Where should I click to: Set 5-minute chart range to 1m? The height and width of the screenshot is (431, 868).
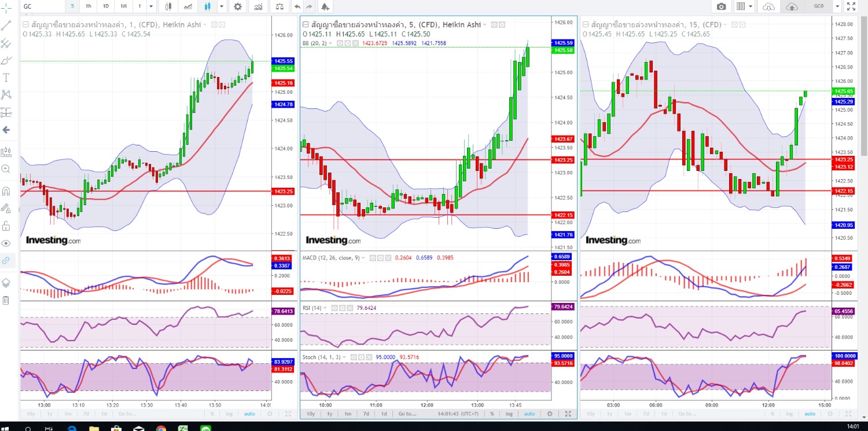(347, 414)
